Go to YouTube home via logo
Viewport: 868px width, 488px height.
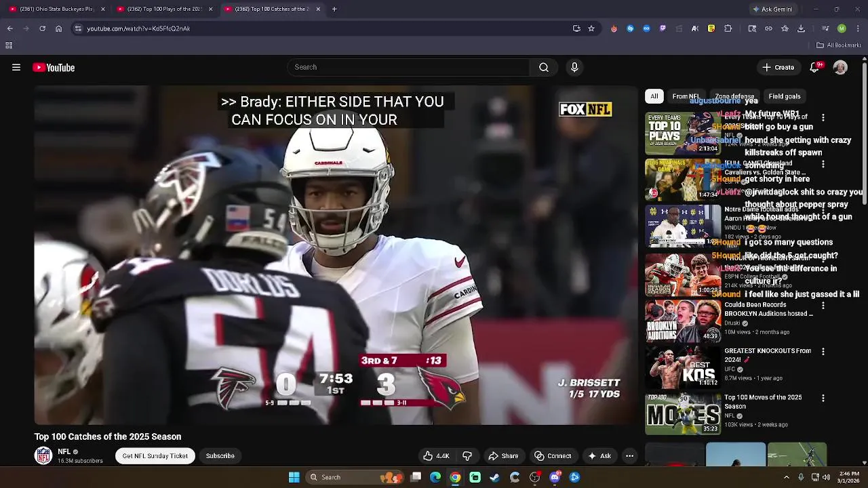[54, 67]
